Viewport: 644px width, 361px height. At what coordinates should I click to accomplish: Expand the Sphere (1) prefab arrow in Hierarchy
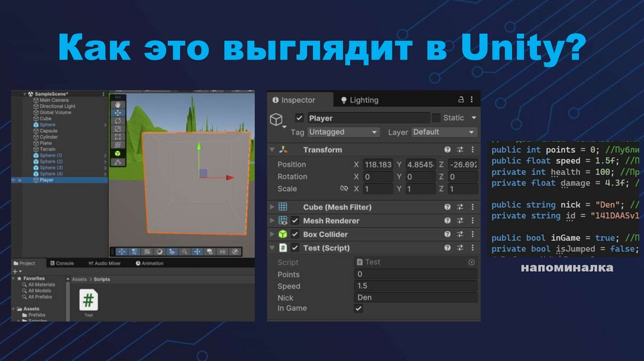point(105,155)
